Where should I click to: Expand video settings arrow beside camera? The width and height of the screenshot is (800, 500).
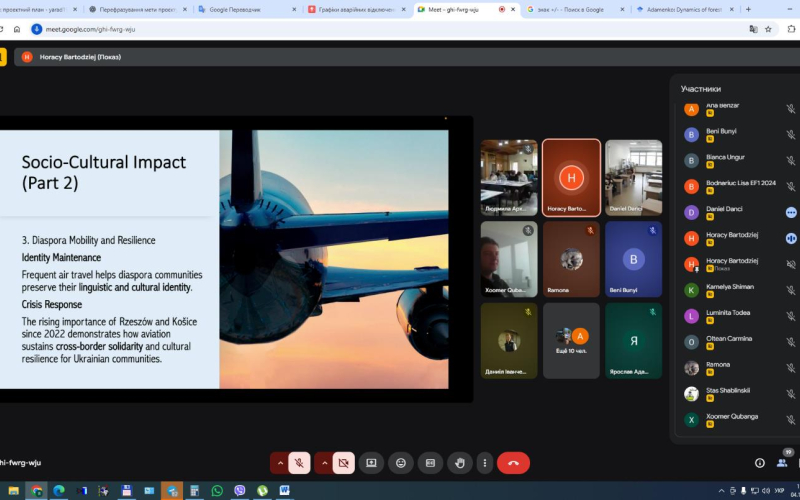point(324,463)
